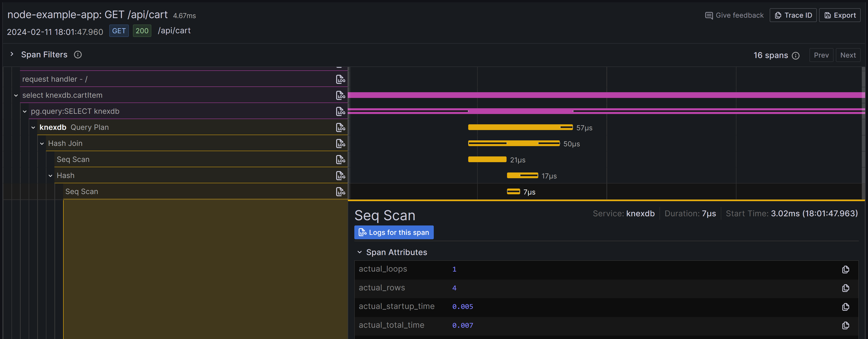Viewport: 868px width, 339px height.
Task: Click the log icon on the request handler row
Action: pyautogui.click(x=340, y=79)
